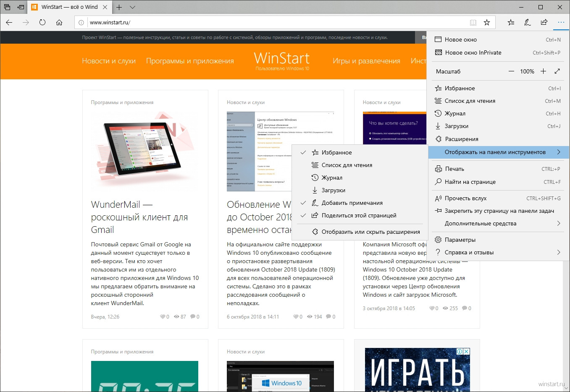Open Избранное in the main menu
The image size is (570, 392).
(498, 88)
